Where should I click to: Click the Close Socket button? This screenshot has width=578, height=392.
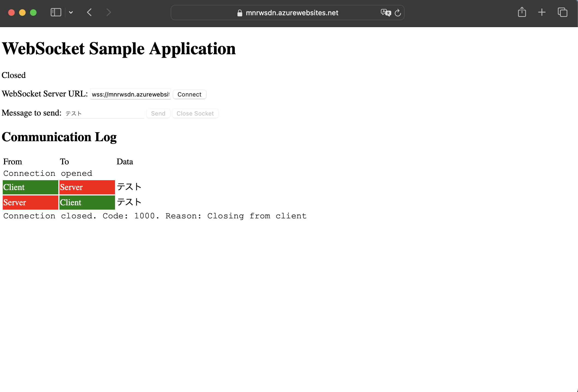[195, 113]
